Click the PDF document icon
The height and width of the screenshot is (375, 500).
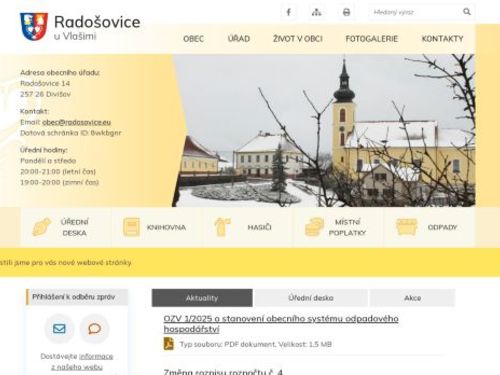pos(169,344)
